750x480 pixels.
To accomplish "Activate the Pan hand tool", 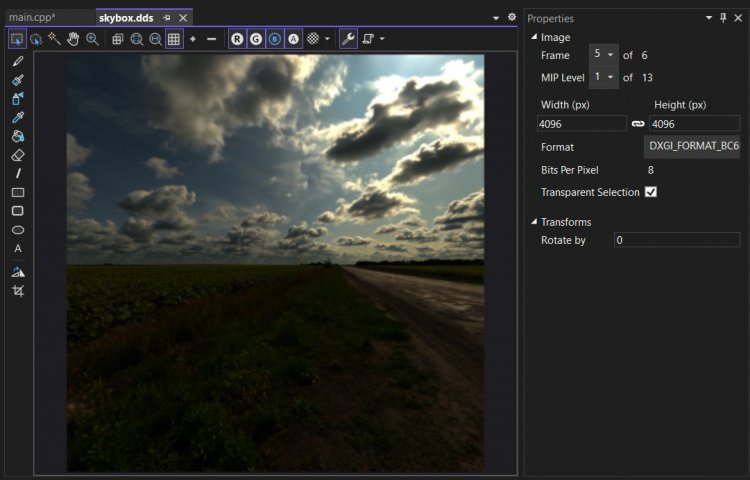I will pyautogui.click(x=73, y=39).
